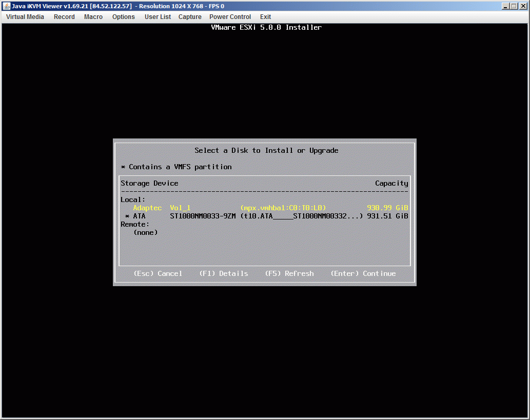530x420 pixels.
Task: Click the 930.99 GiB capacity value
Action: tap(387, 208)
